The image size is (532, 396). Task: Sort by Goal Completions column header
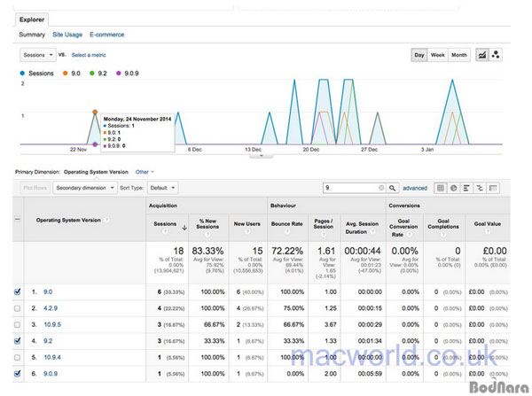click(x=443, y=224)
